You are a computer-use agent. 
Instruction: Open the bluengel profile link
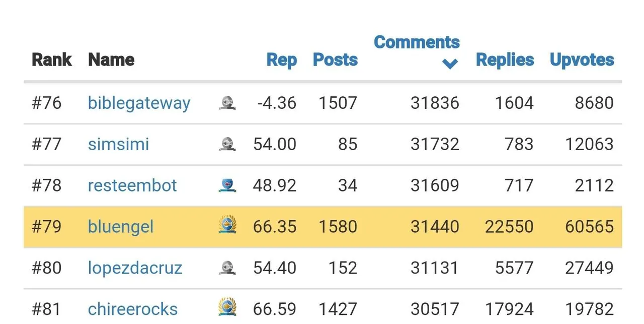click(x=121, y=227)
